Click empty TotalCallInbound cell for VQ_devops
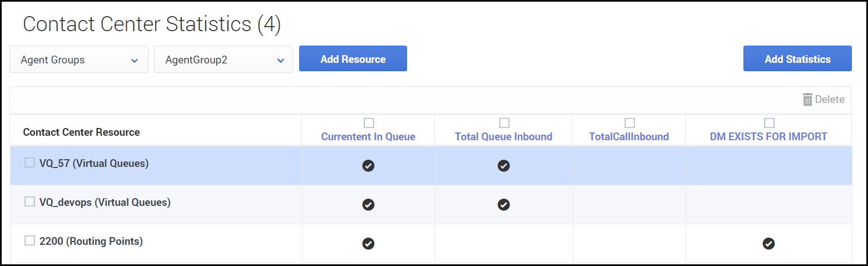The width and height of the screenshot is (868, 266). [629, 204]
